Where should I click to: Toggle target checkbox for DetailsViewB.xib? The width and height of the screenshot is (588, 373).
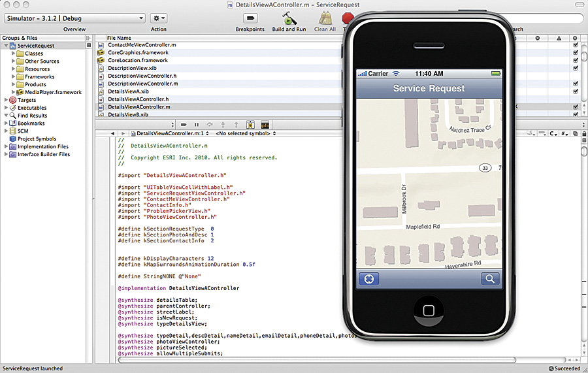tap(575, 114)
